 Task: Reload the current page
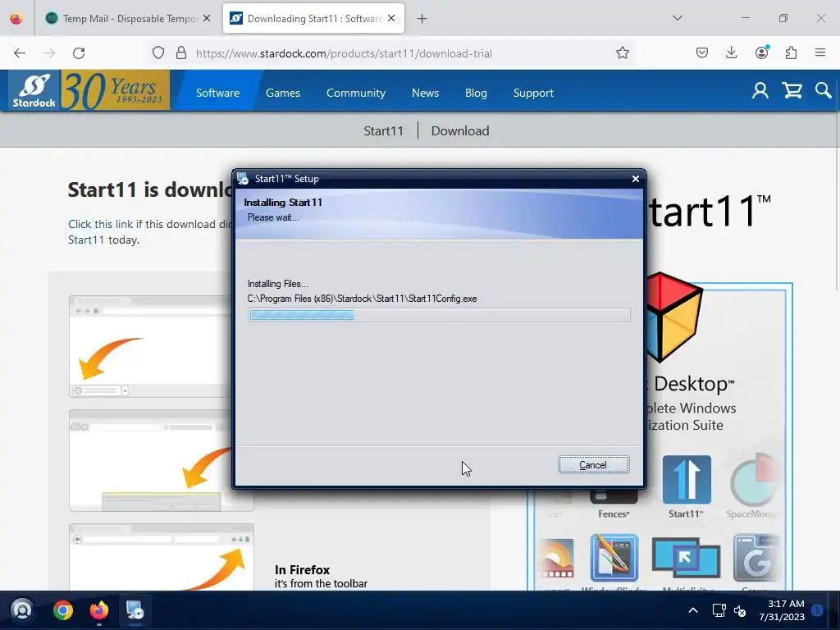click(x=79, y=53)
